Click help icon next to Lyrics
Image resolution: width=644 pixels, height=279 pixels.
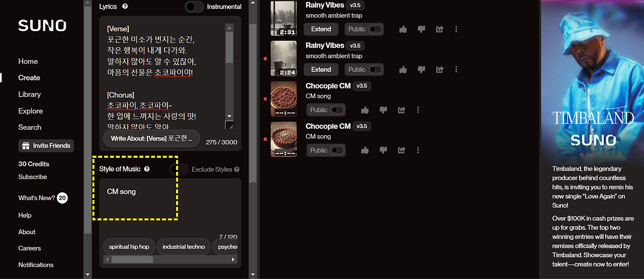[125, 7]
